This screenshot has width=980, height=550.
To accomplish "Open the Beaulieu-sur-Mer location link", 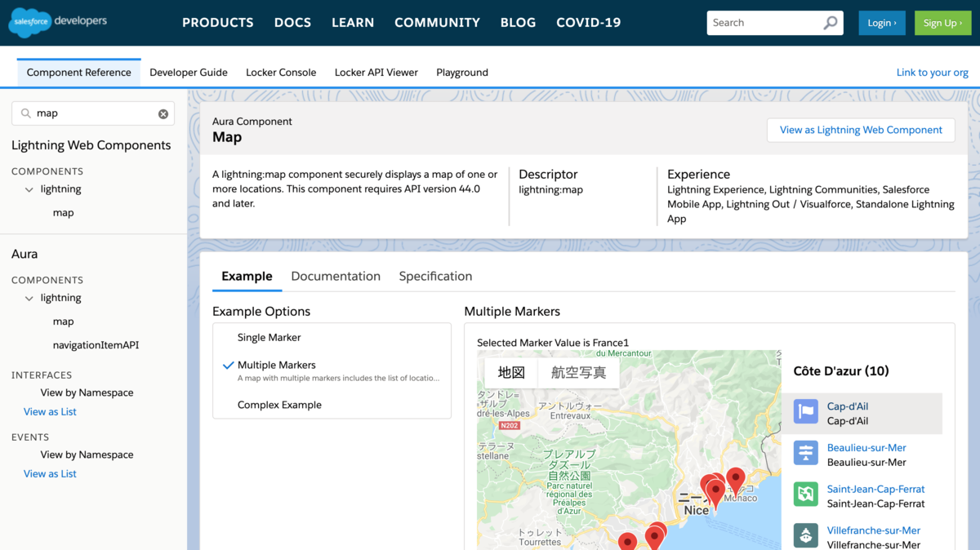I will click(x=866, y=448).
